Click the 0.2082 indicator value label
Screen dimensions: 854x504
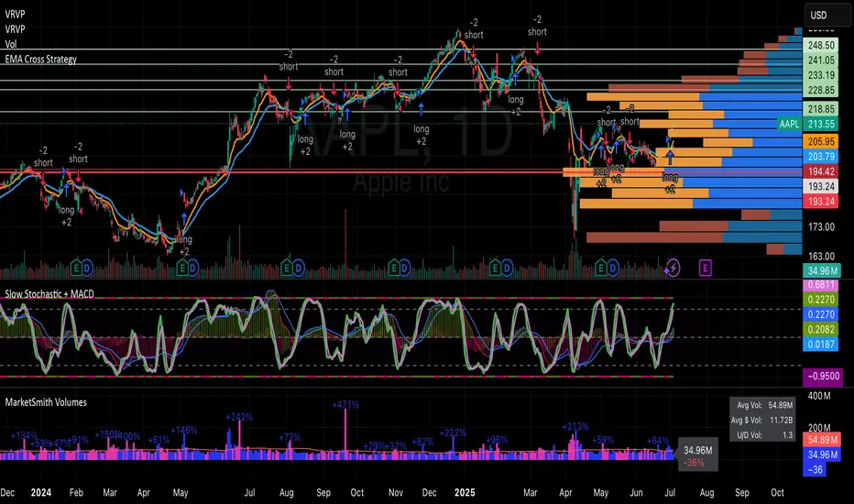pos(821,329)
